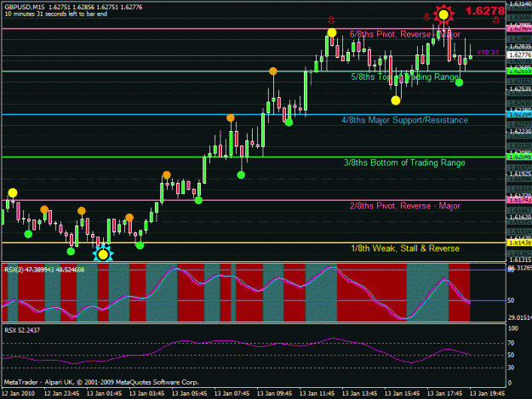Click the white 1.62776 current price tag
Viewport: 532px width, 399px height.
point(519,55)
